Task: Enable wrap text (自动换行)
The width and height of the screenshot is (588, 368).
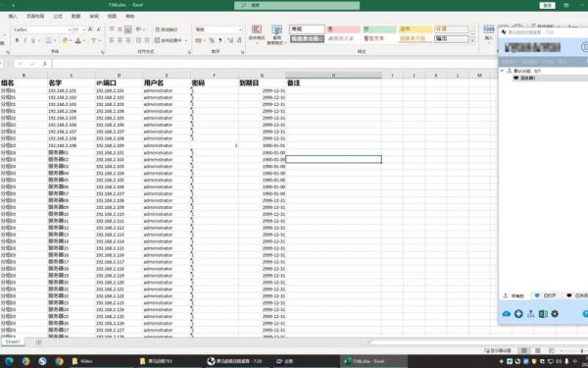Action: click(x=167, y=29)
